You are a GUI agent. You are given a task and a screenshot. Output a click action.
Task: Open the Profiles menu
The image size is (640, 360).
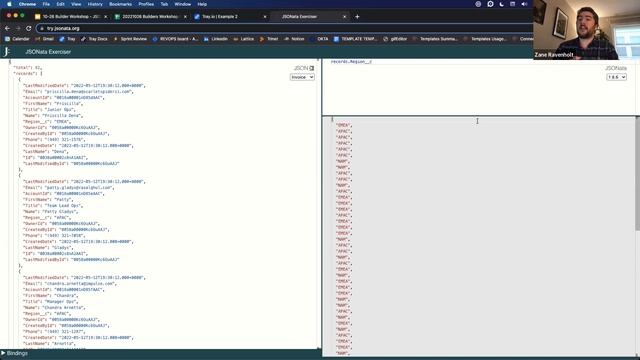[146, 4]
